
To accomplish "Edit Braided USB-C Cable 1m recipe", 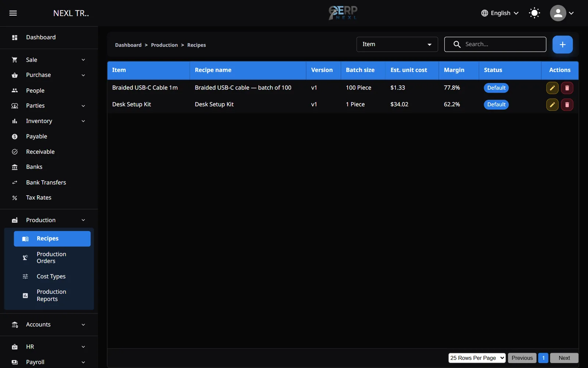I will coord(552,88).
